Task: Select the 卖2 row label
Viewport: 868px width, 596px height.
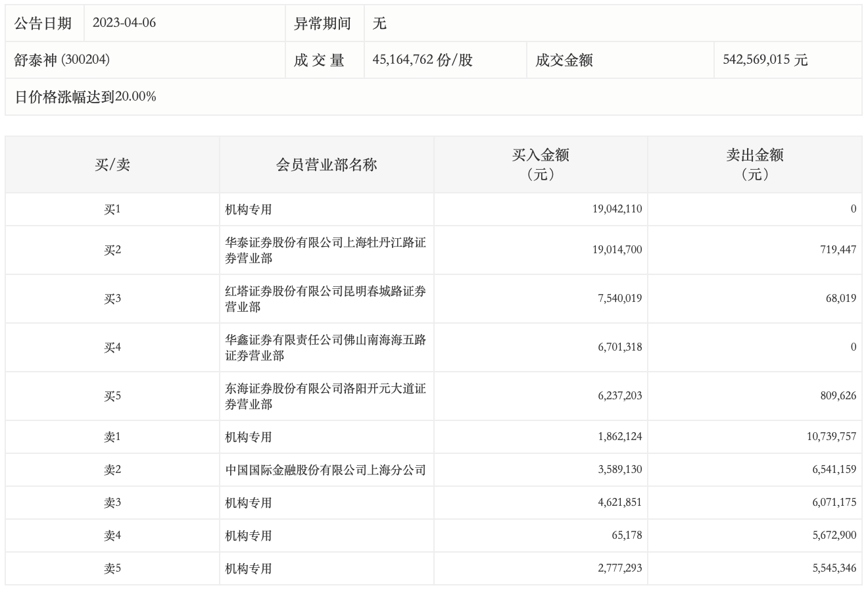Action: click(112, 470)
